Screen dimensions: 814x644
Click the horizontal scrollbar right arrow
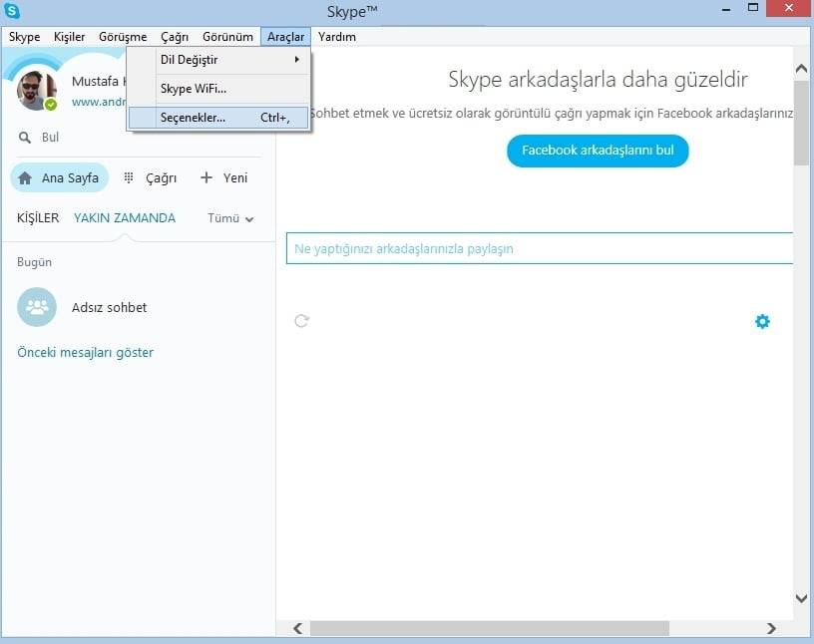coord(771,629)
